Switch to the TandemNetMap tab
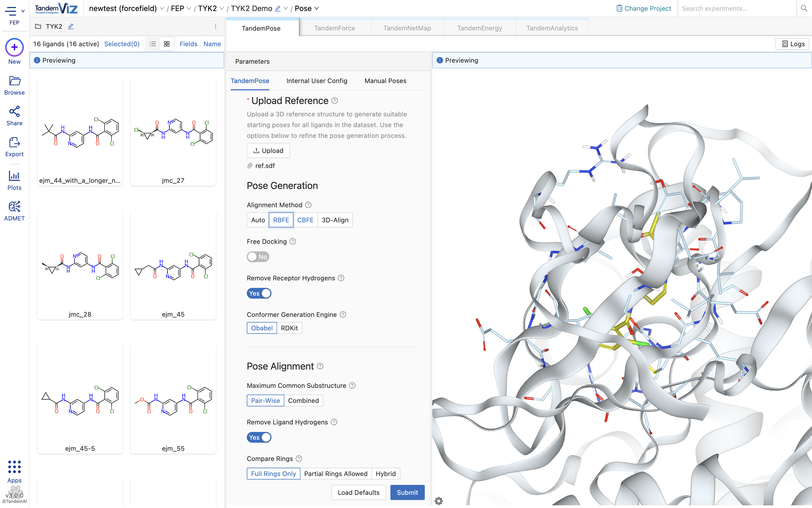 point(407,28)
